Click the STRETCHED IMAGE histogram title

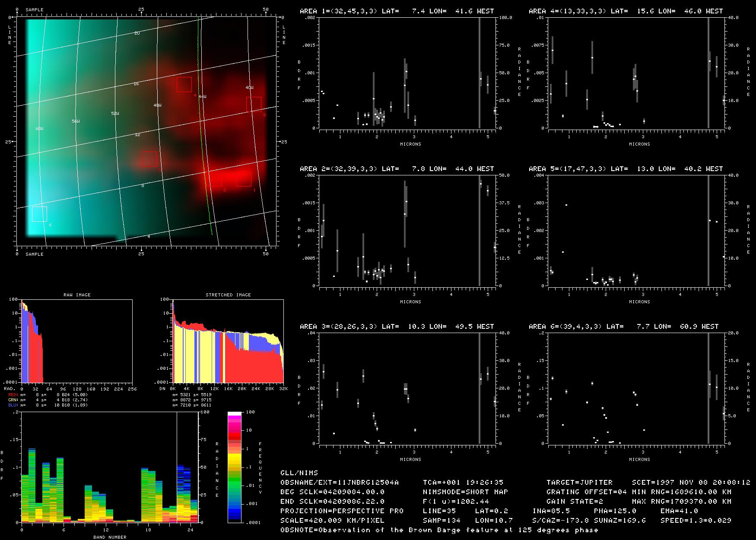pyautogui.click(x=228, y=295)
